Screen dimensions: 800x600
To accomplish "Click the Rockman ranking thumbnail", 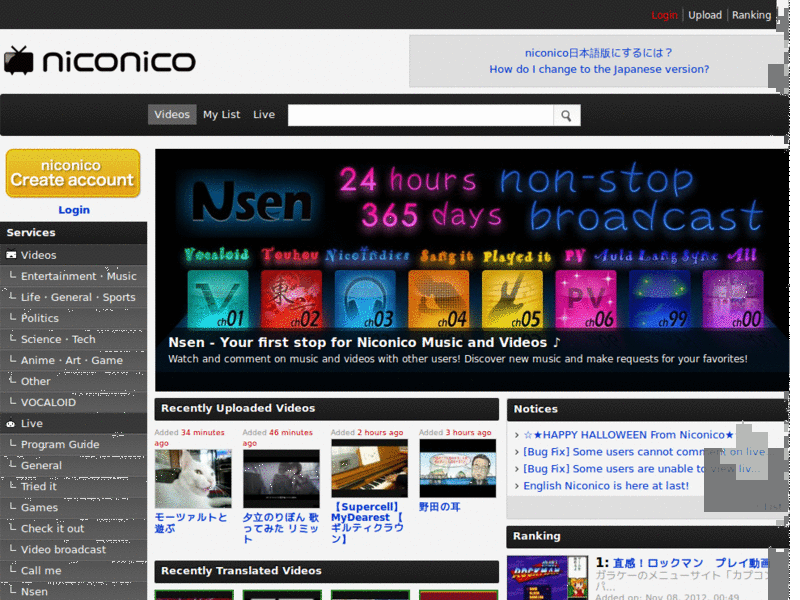I will tap(547, 578).
